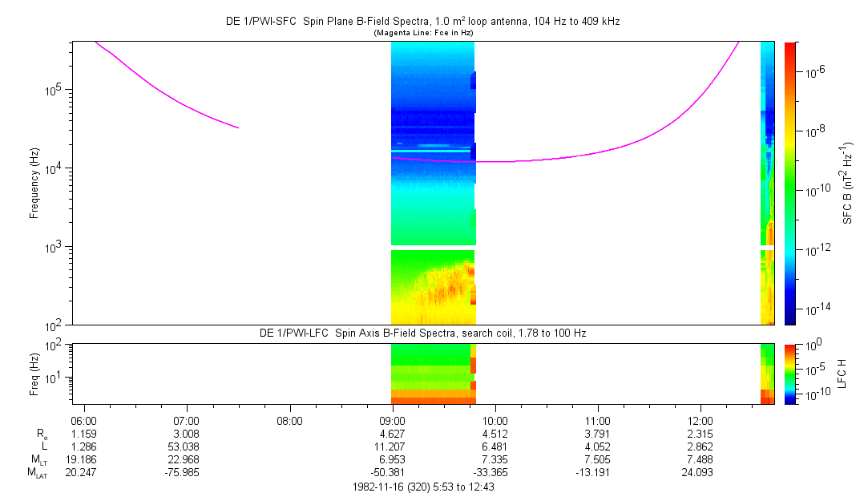
Task: Click the MLAT value 24.093
Action: [x=698, y=473]
